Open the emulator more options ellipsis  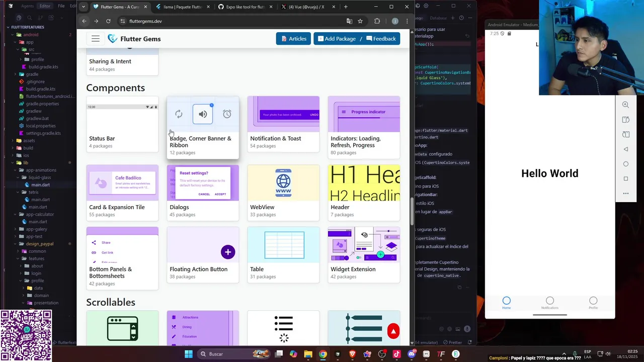(x=625, y=193)
